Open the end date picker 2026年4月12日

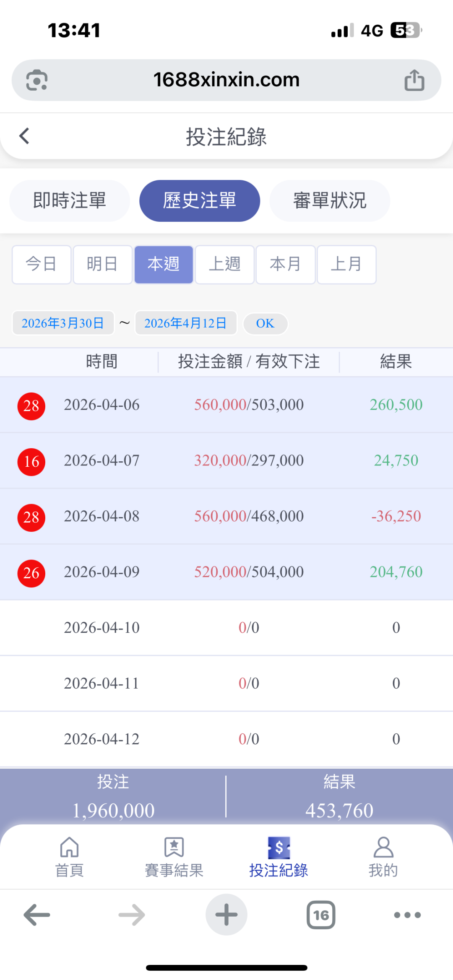[186, 323]
